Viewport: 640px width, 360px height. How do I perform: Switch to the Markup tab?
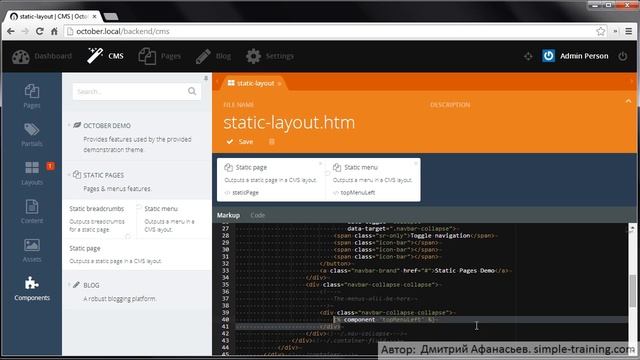[x=228, y=215]
